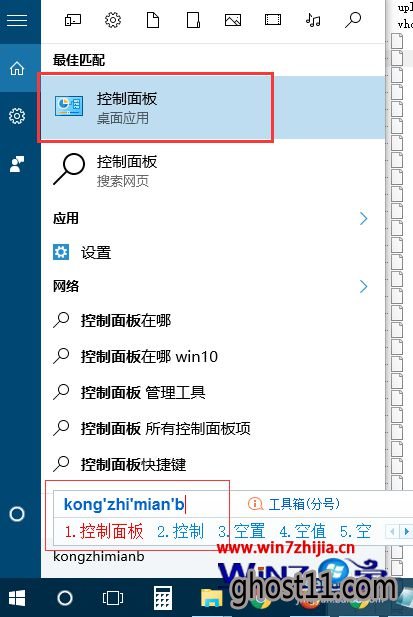Search the web for 控制面板
The width and height of the screenshot is (413, 617).
tap(212, 170)
